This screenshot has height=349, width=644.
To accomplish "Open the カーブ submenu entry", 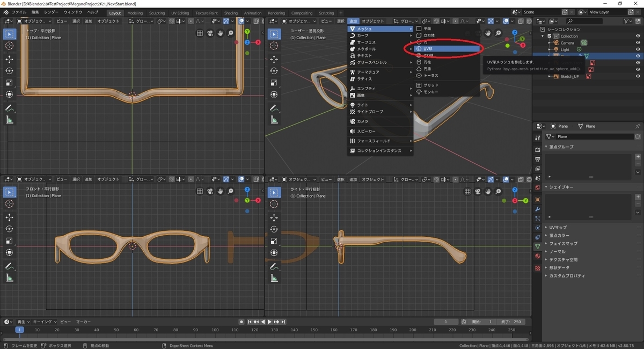I will click(380, 35).
